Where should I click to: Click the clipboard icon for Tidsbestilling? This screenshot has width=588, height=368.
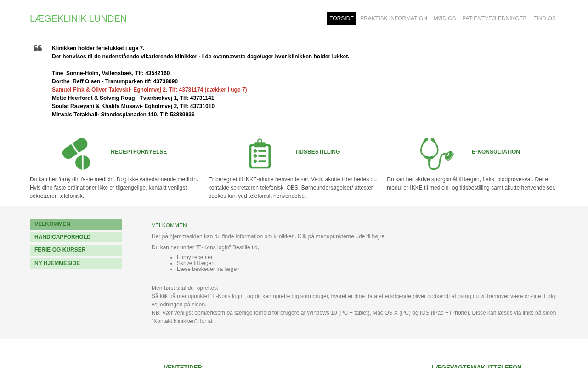click(260, 154)
